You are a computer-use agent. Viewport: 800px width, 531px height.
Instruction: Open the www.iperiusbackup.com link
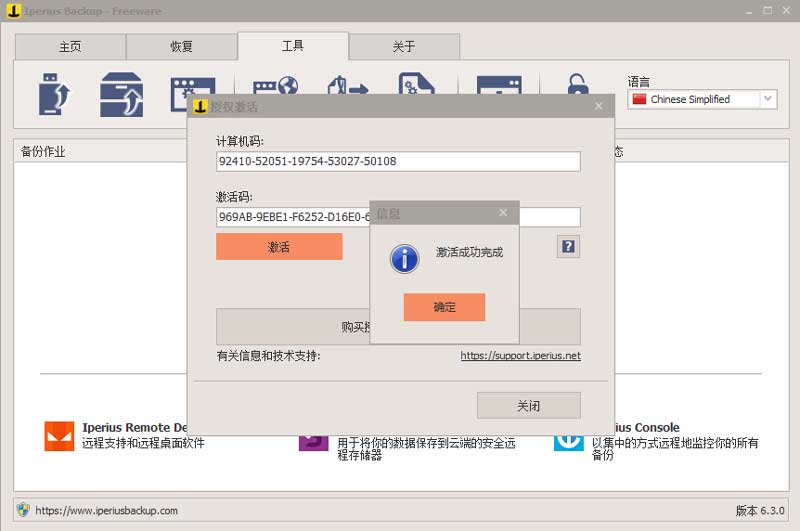(107, 510)
